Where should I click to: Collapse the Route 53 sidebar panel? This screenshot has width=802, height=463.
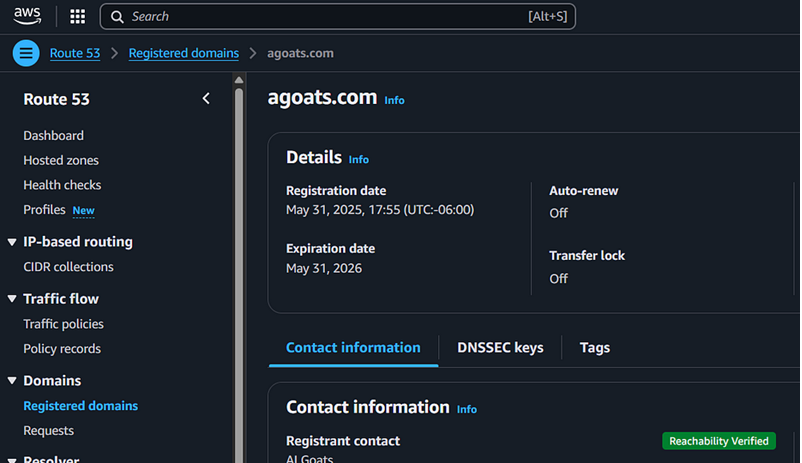point(206,99)
